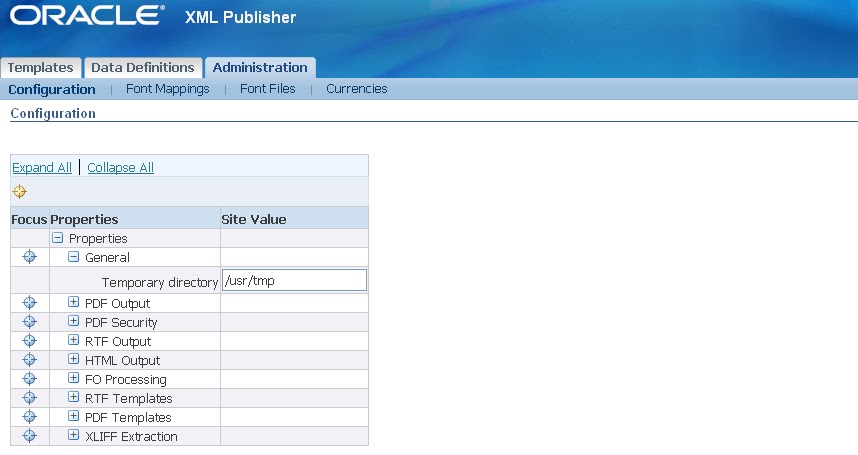This screenshot has width=858, height=455.
Task: Click the Oracle logo in the header
Action: [x=87, y=15]
